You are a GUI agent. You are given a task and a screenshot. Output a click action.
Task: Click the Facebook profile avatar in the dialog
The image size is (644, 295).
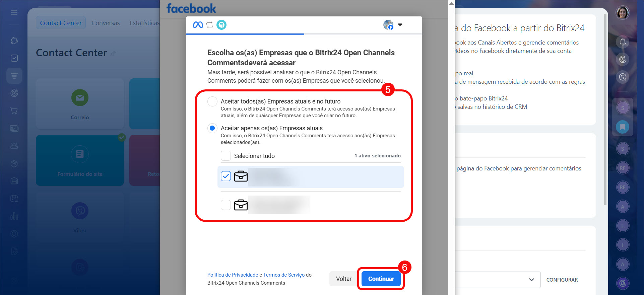(388, 25)
